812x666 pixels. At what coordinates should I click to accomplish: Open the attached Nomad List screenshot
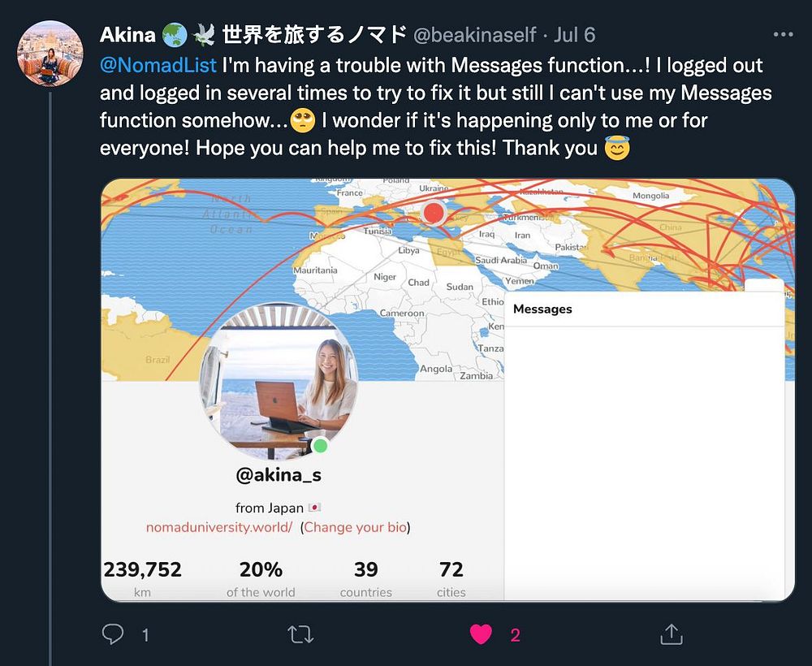tap(447, 390)
